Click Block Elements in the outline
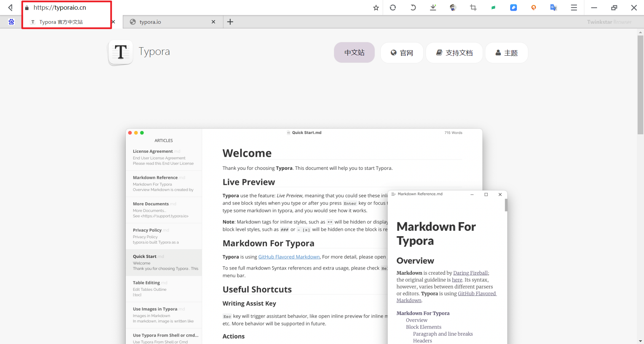The height and width of the screenshot is (344, 644). 424,327
